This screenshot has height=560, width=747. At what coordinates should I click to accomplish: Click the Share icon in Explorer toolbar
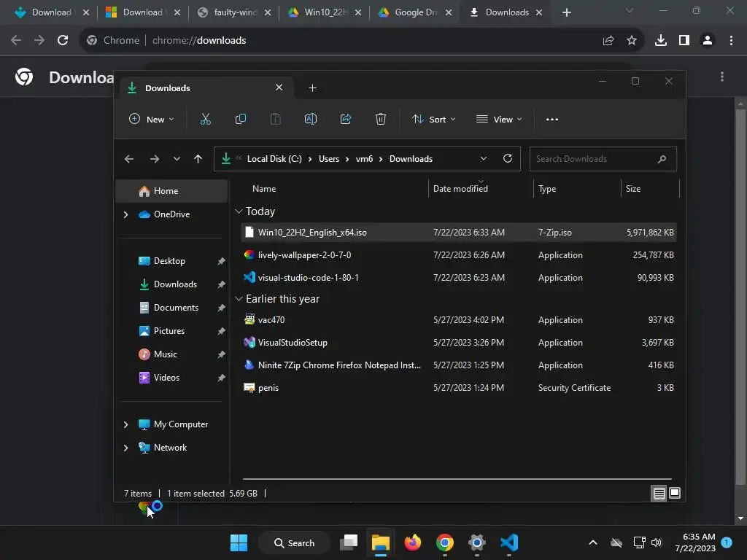[346, 119]
